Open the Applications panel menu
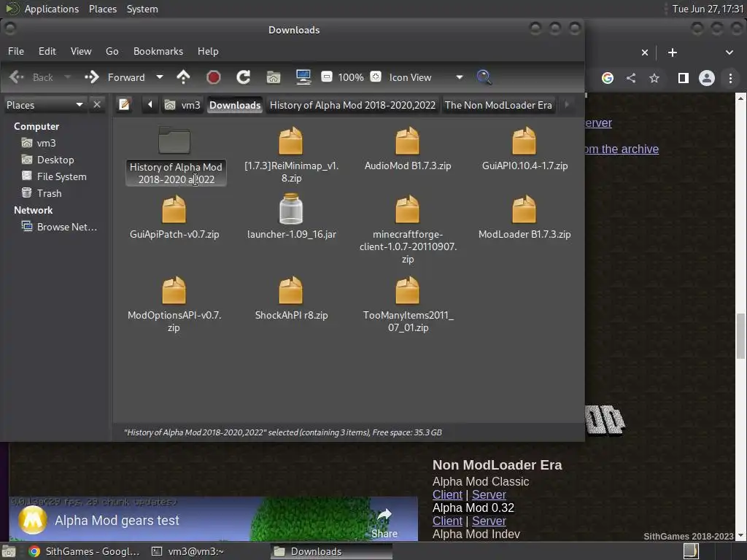Image resolution: width=747 pixels, height=560 pixels. [x=52, y=9]
